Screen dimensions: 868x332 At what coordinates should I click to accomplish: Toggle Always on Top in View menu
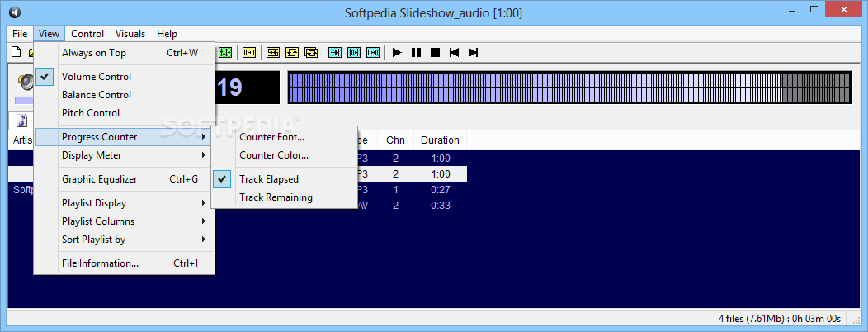click(125, 53)
